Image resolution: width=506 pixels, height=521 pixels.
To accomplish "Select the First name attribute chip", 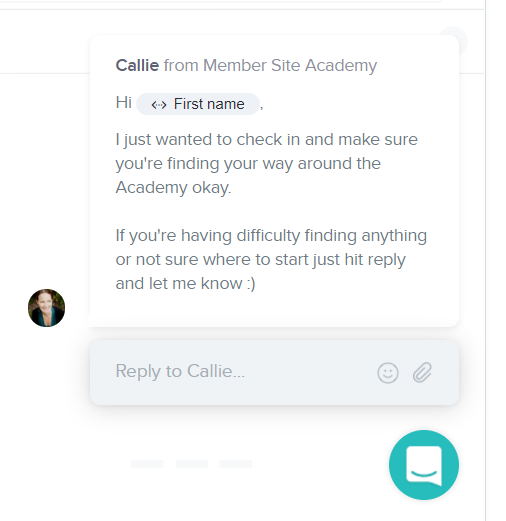I will 198,104.
